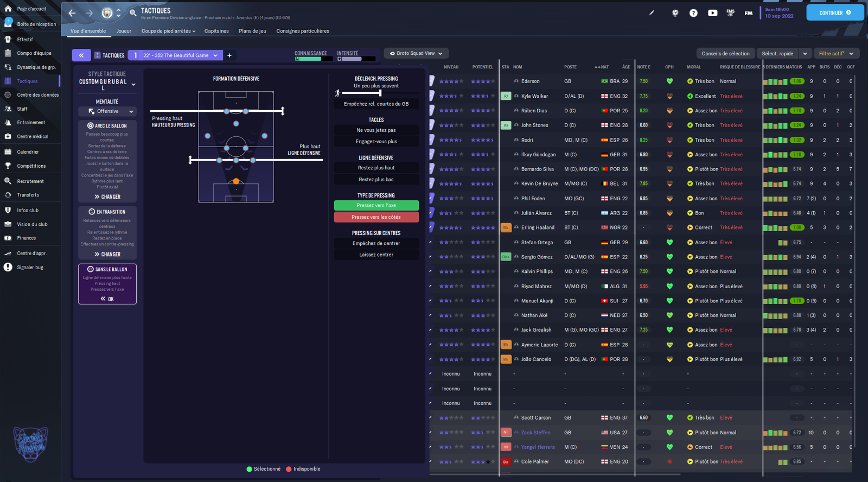Open the help question mark icon

click(x=693, y=13)
